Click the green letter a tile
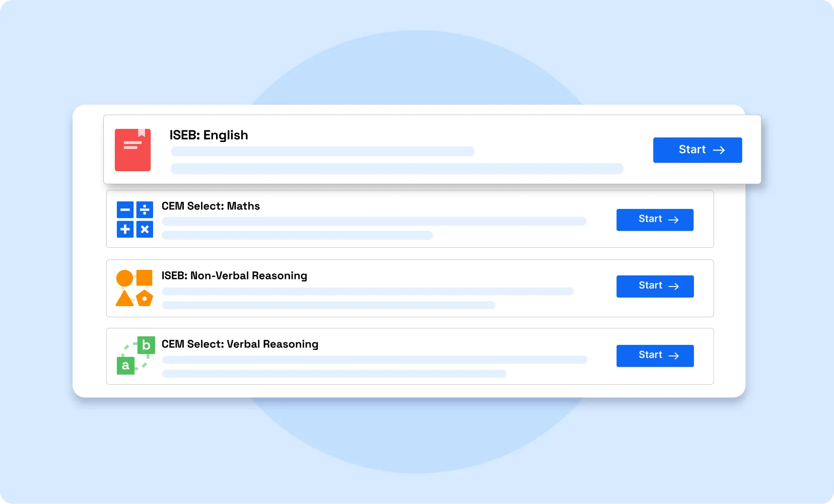Viewport: 834px width, 504px height. pos(125,366)
